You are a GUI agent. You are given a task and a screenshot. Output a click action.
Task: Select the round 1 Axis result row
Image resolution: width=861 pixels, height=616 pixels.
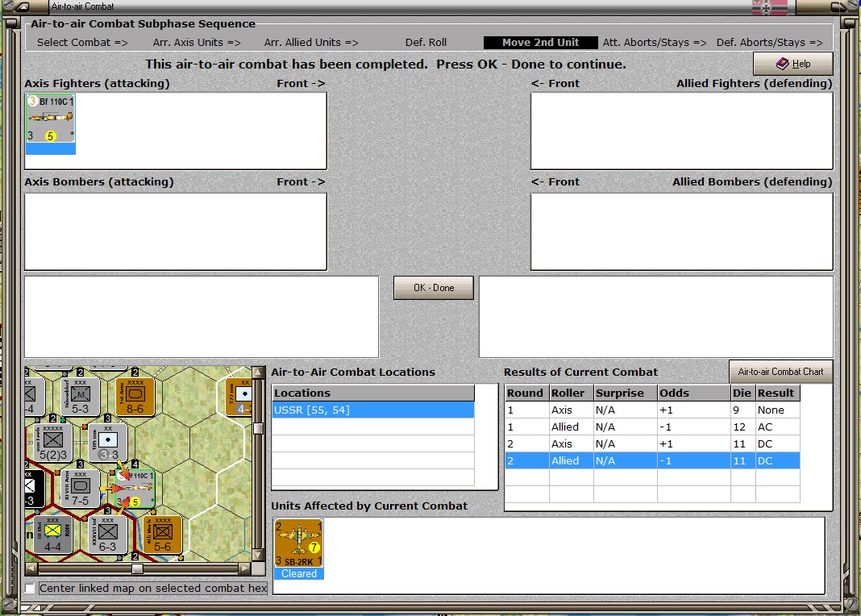pyautogui.click(x=652, y=410)
